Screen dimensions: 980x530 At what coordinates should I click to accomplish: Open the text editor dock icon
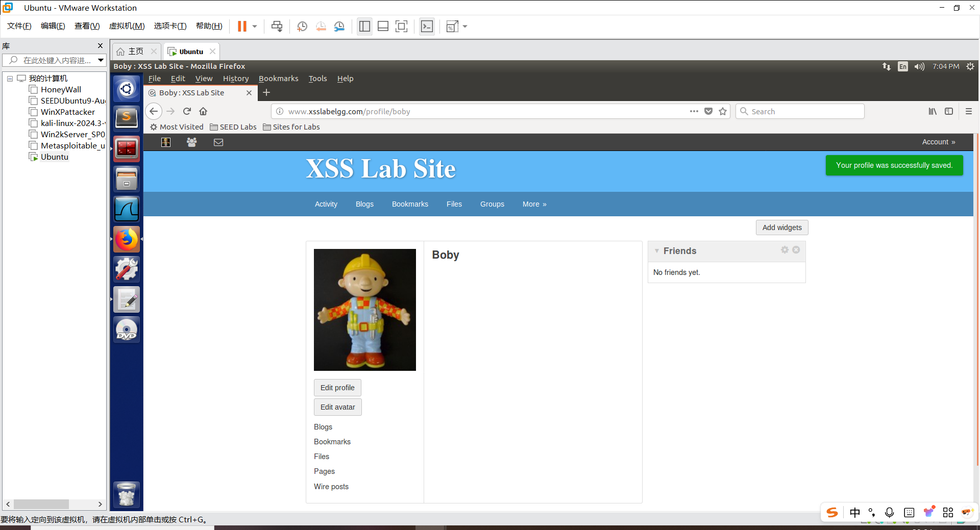click(127, 299)
